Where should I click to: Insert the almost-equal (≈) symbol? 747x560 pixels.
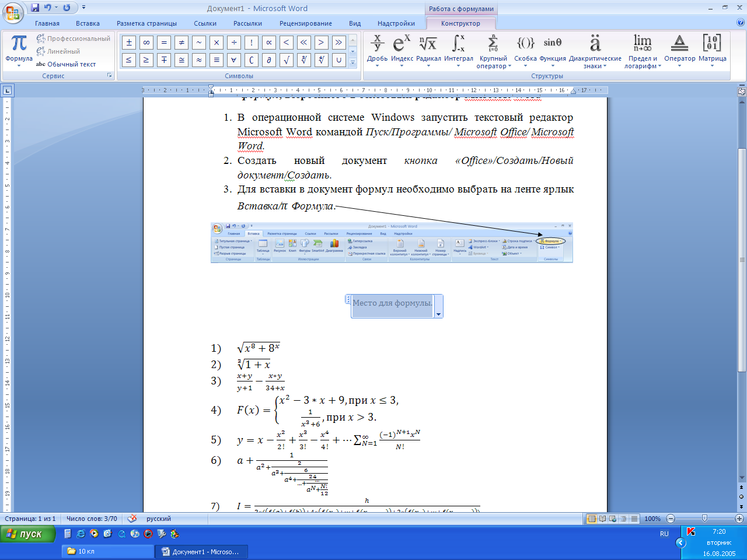199,60
